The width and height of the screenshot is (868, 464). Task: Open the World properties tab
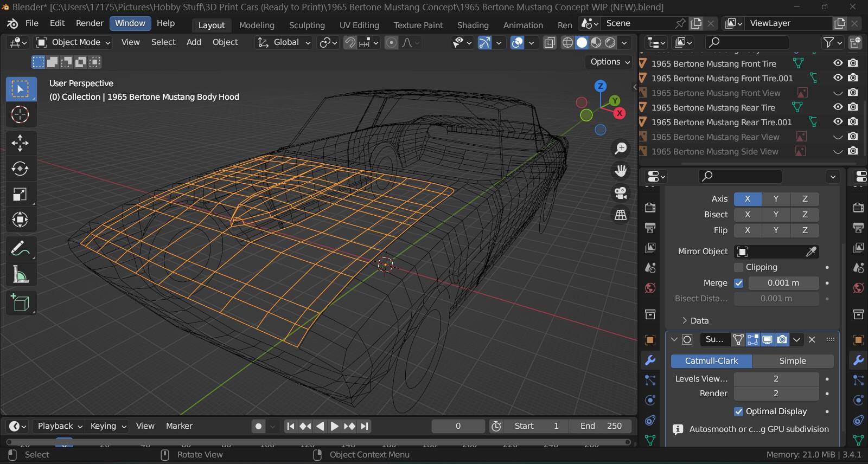650,288
